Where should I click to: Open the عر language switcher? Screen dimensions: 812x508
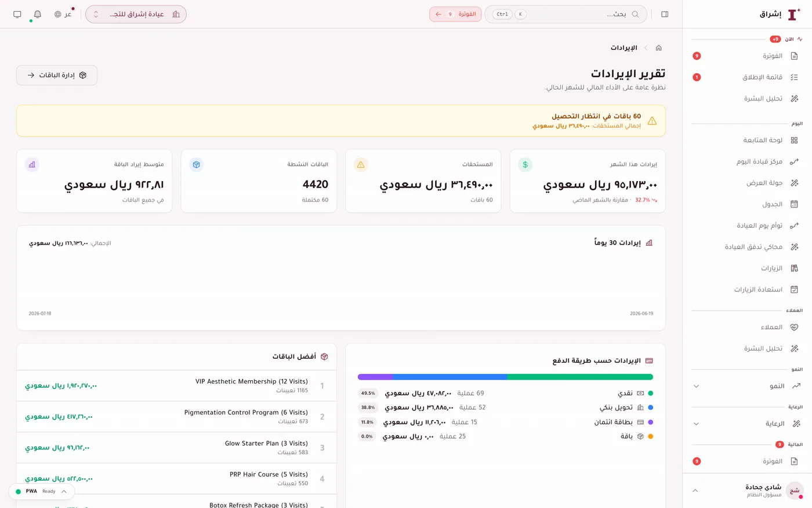coord(63,14)
